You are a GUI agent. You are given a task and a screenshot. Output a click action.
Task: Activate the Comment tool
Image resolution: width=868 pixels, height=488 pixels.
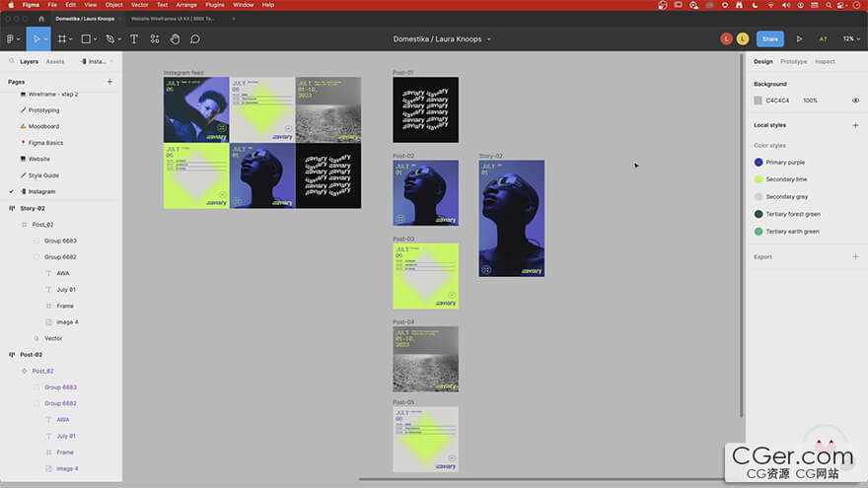[x=195, y=38]
